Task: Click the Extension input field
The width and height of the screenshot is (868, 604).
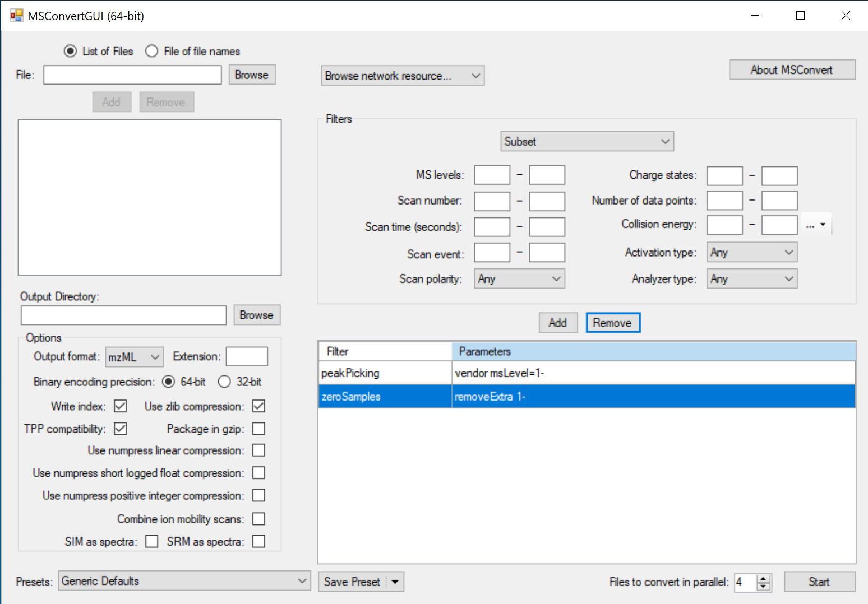Action: (x=247, y=356)
